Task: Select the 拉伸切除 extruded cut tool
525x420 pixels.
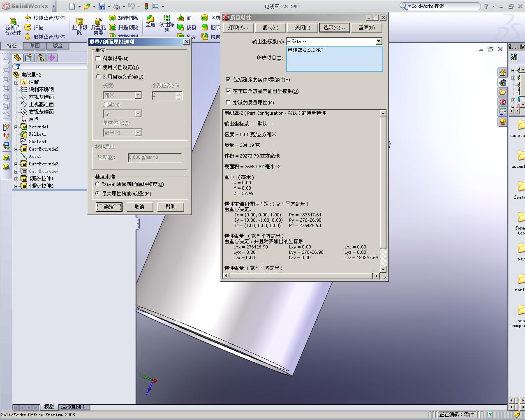Action: [x=79, y=27]
